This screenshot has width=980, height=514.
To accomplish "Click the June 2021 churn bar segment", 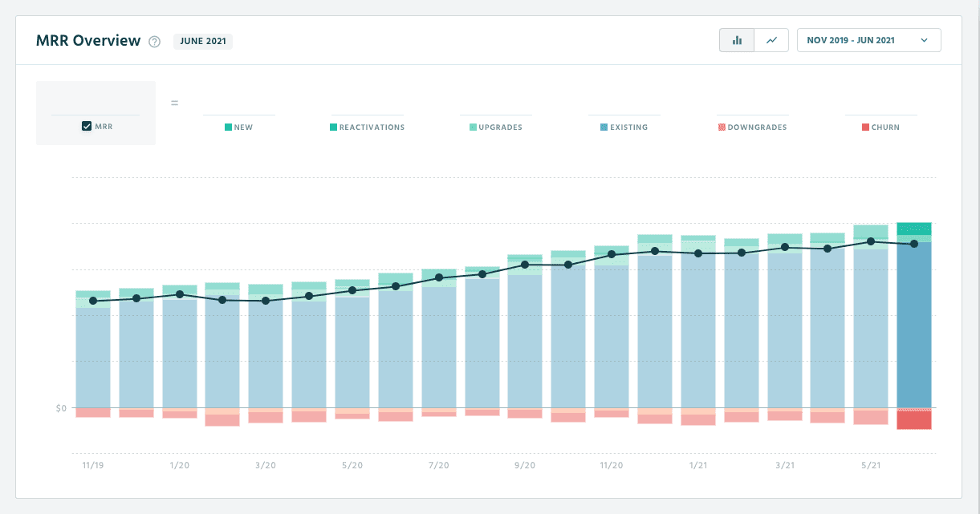I will [914, 420].
